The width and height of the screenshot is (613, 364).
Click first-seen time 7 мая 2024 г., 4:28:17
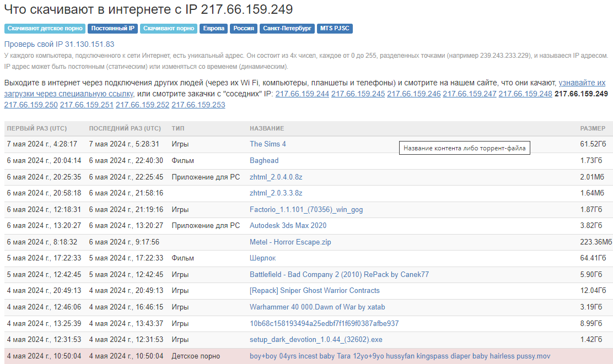point(42,144)
